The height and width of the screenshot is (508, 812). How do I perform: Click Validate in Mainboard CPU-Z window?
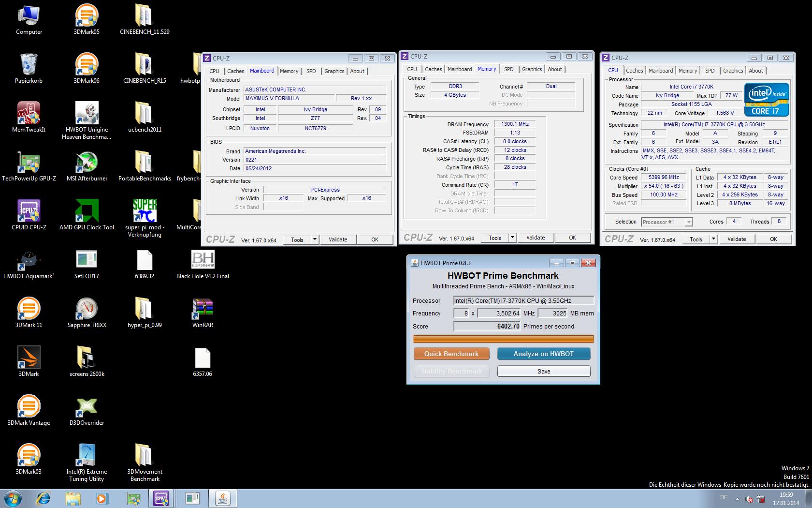coord(338,239)
